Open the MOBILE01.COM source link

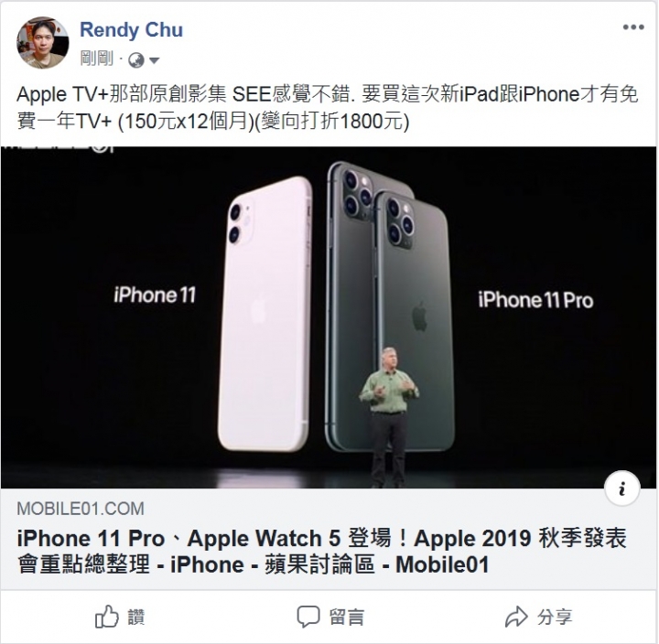click(x=81, y=509)
